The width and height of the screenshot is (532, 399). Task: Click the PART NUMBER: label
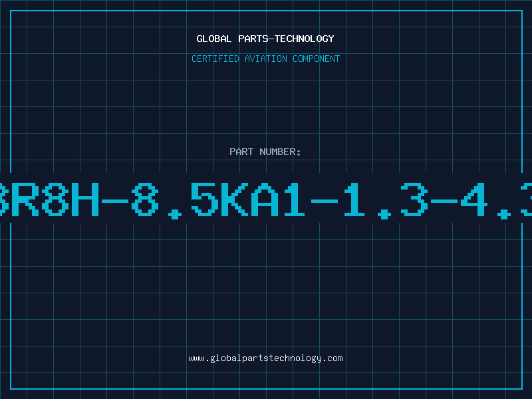265,152
